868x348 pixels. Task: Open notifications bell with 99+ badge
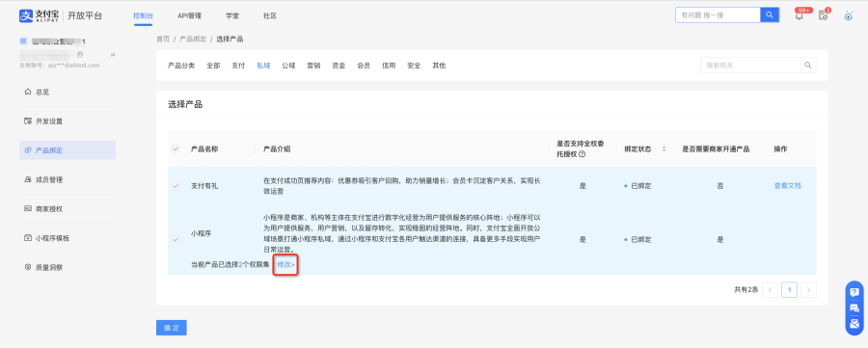point(800,15)
